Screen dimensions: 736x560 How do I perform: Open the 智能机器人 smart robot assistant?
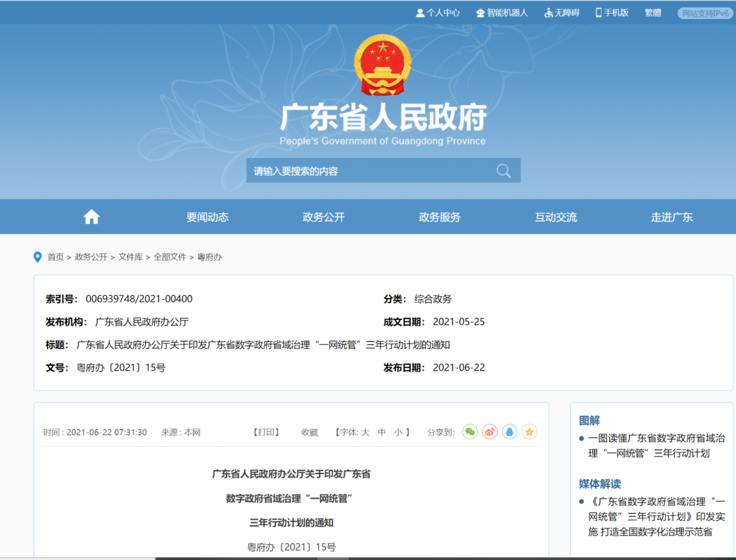tap(502, 13)
